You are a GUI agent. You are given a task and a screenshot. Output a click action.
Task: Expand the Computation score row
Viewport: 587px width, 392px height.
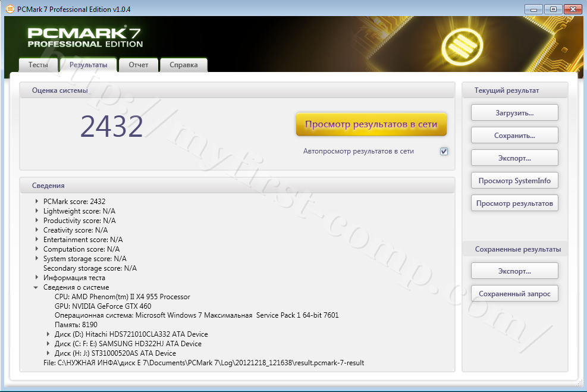pyautogui.click(x=37, y=249)
